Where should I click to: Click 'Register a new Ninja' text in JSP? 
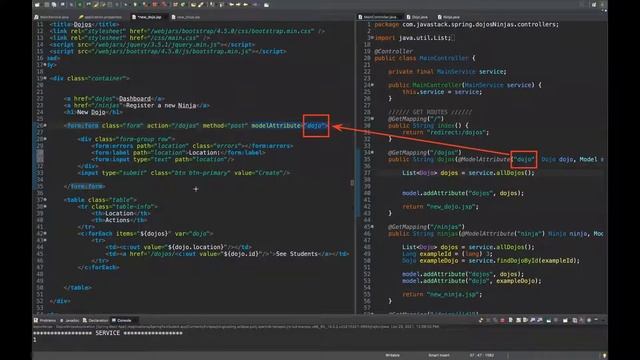161,105
